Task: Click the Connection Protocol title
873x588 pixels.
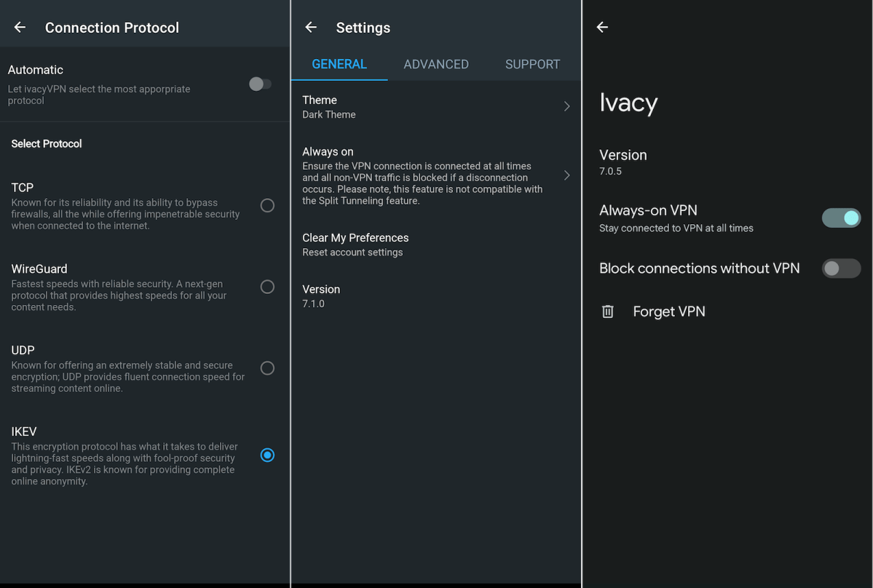Action: pyautogui.click(x=112, y=28)
